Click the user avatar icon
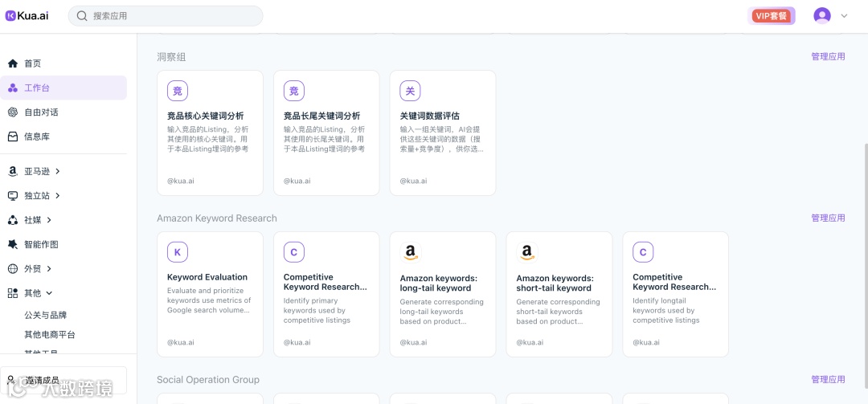 coord(822,15)
